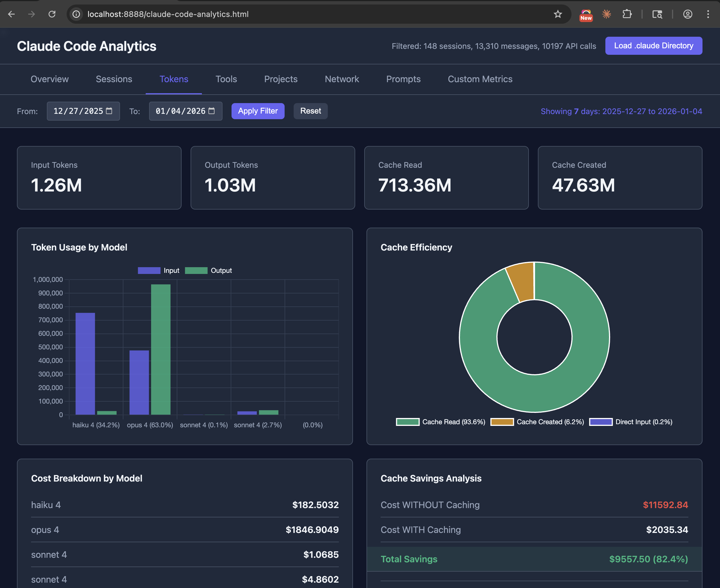Click the browser back arrow
The image size is (720, 588).
coord(12,14)
